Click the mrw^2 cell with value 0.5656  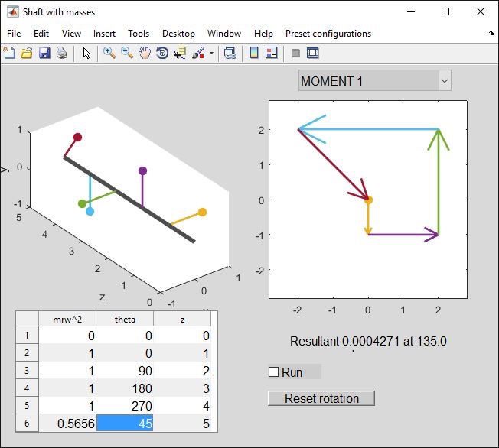tap(67, 423)
